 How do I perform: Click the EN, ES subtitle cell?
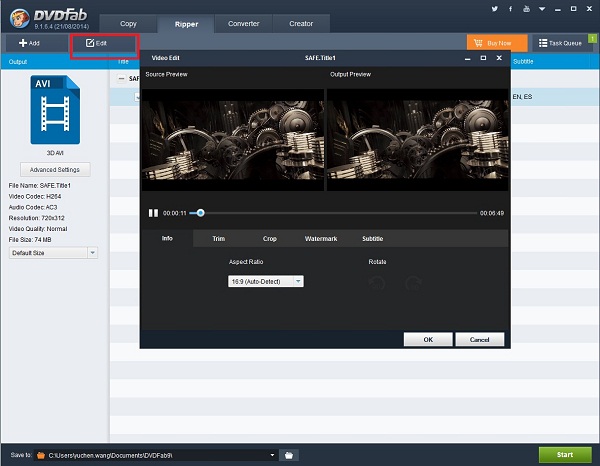pos(522,97)
